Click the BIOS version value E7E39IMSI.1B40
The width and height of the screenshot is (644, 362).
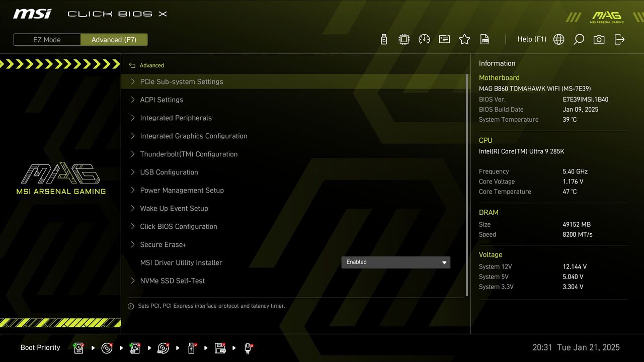586,100
